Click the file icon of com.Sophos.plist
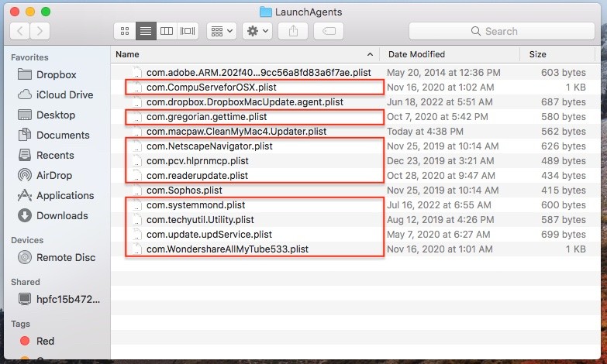This screenshot has width=607, height=364. point(136,190)
